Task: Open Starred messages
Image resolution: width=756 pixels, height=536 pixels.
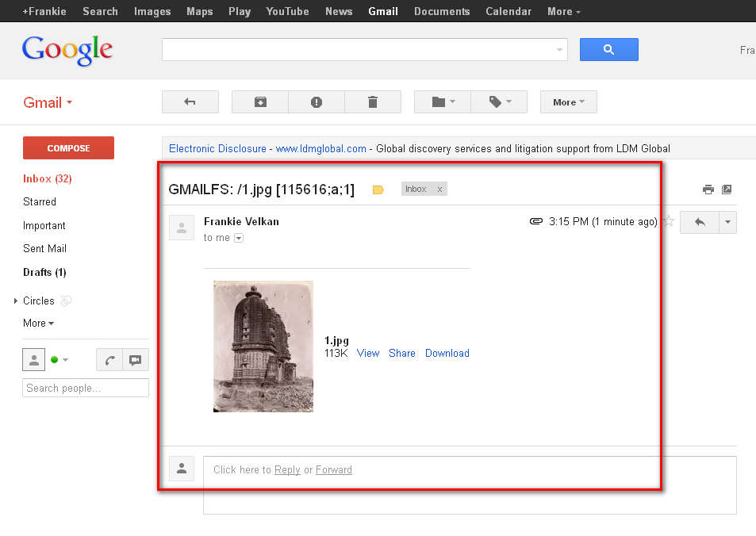Action: (x=40, y=202)
